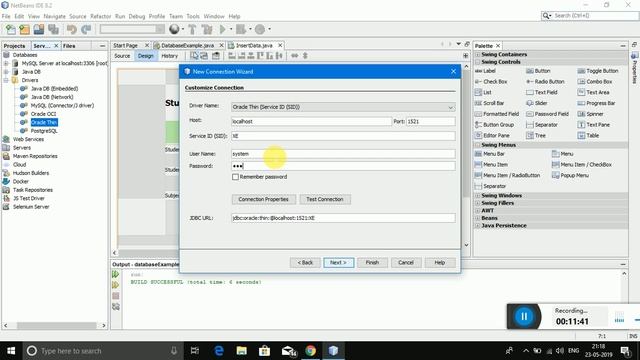Click the Redo toolbar icon
The height and width of the screenshot is (360, 640).
coord(86,29)
